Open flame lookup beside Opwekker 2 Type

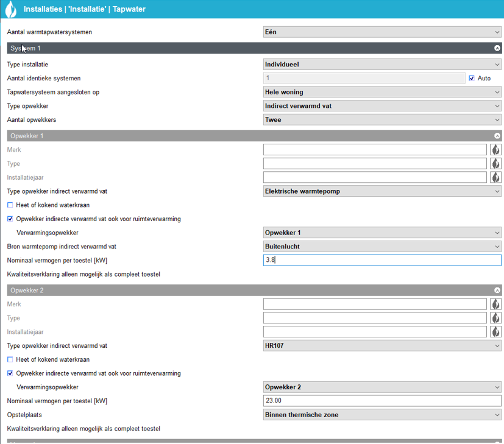tap(495, 318)
